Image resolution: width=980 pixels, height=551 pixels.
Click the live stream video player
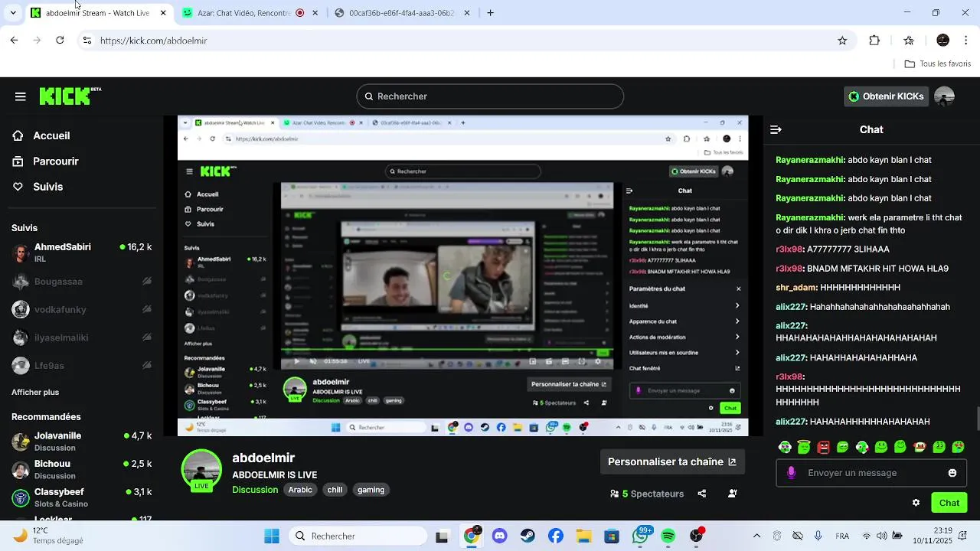[463, 276]
